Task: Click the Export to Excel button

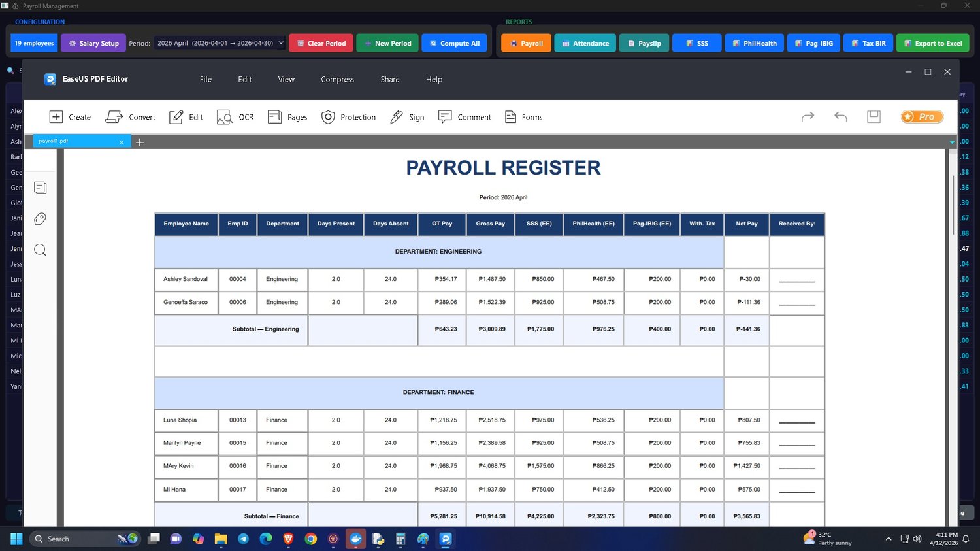Action: pos(932,43)
